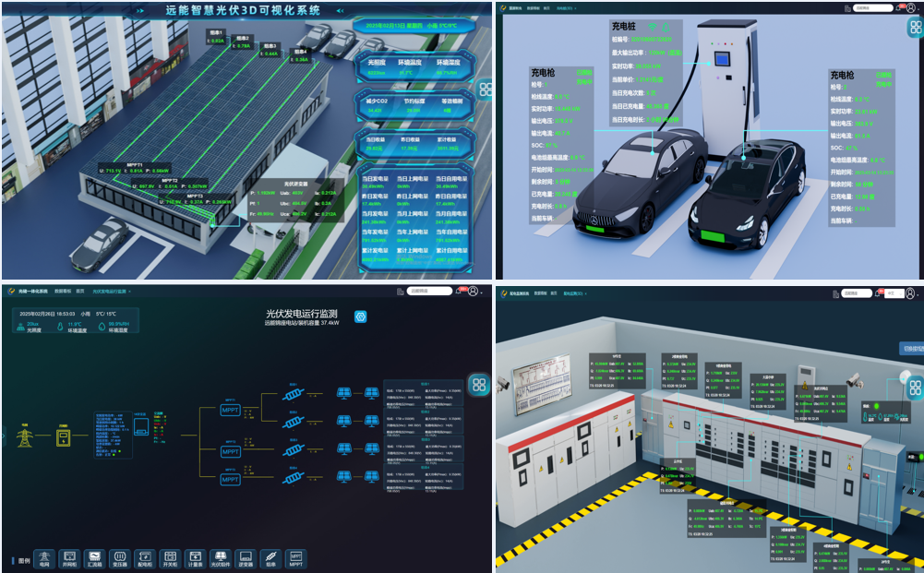Open grid menu icon in PV monitoring diagram
This screenshot has height=573, width=924.
point(478,385)
